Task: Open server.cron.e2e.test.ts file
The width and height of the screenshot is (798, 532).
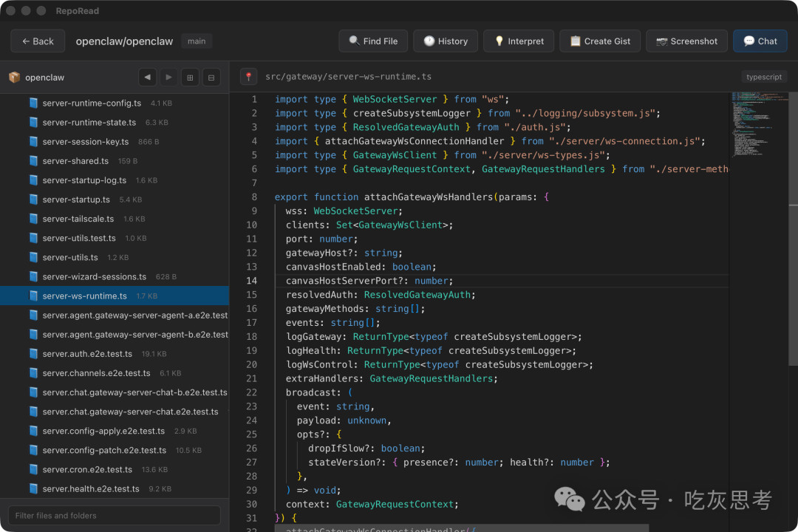Action: point(115,469)
